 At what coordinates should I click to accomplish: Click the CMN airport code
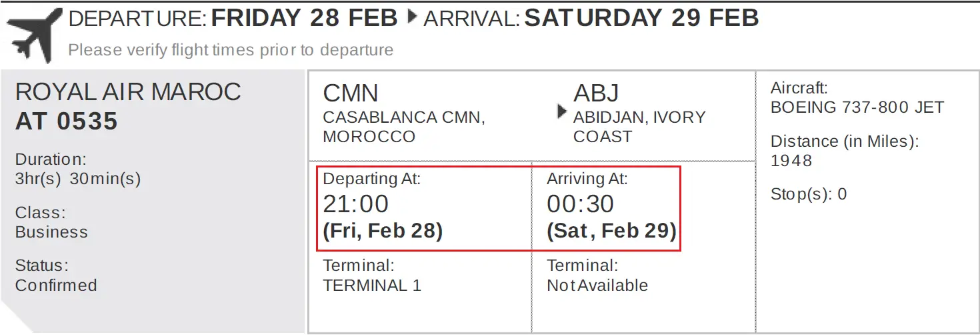click(x=351, y=93)
